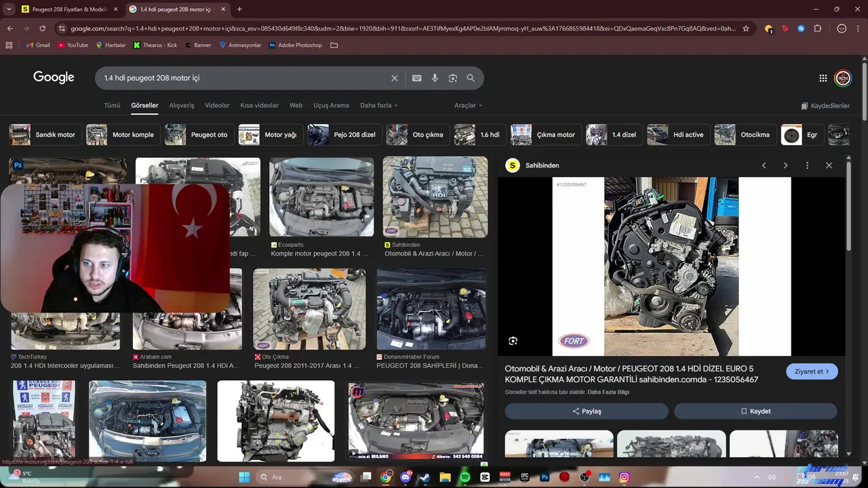This screenshot has height=488, width=868.
Task: Filter images by Çıkma motor chip
Action: pos(546,135)
